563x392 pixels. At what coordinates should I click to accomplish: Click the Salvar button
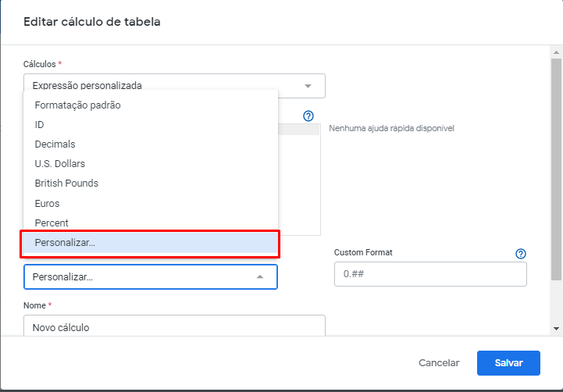point(508,363)
